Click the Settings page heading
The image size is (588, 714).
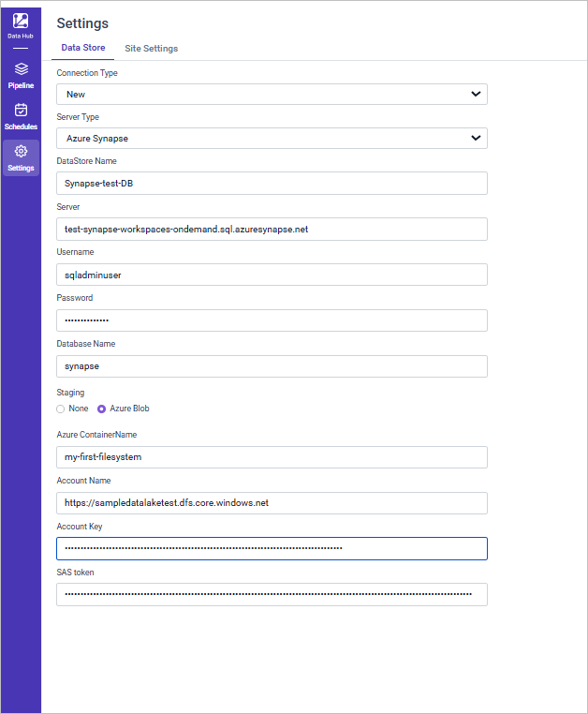pos(82,22)
